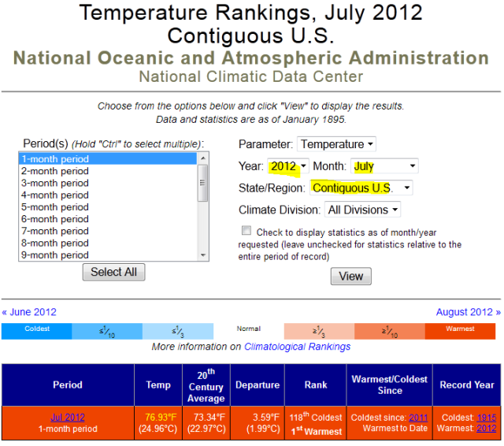Click the lightest blue ≤1/3 legend block
The height and width of the screenshot is (446, 504).
178,331
